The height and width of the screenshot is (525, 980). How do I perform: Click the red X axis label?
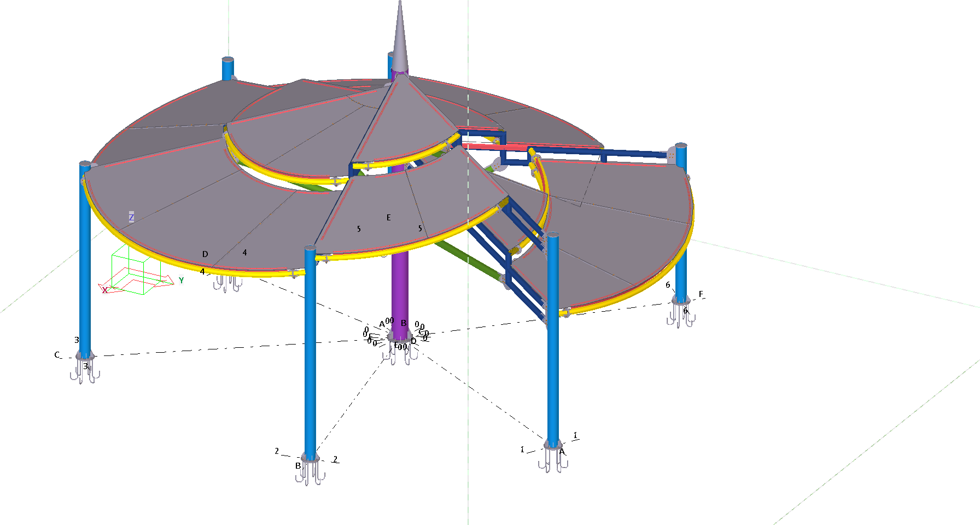click(x=104, y=290)
